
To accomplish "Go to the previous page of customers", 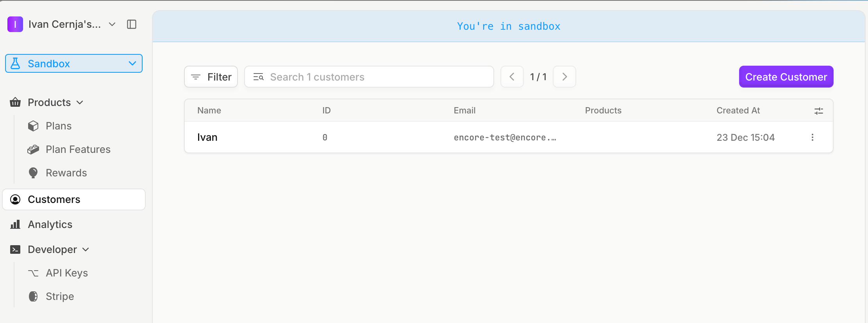I will [x=512, y=77].
